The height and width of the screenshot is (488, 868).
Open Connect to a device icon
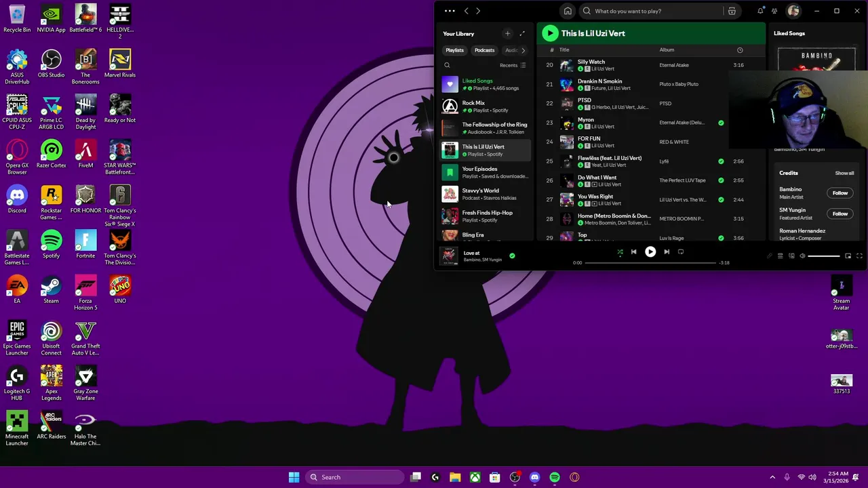pyautogui.click(x=791, y=256)
